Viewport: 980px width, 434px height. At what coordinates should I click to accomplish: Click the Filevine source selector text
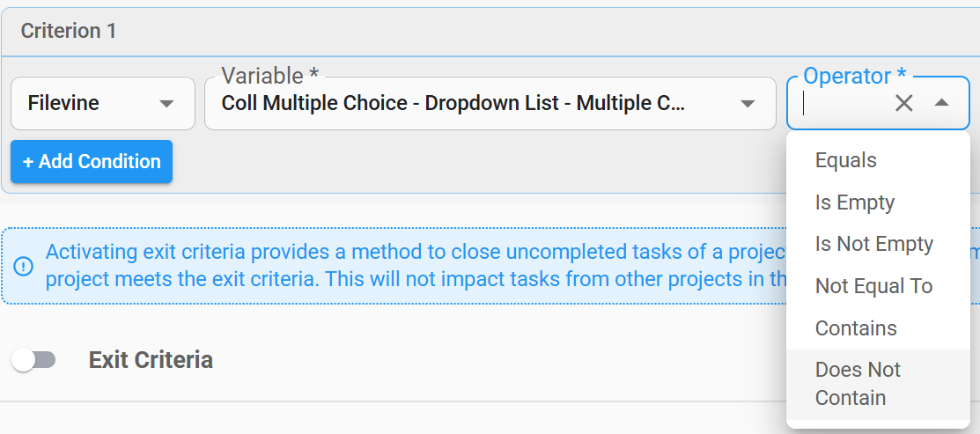(x=63, y=104)
